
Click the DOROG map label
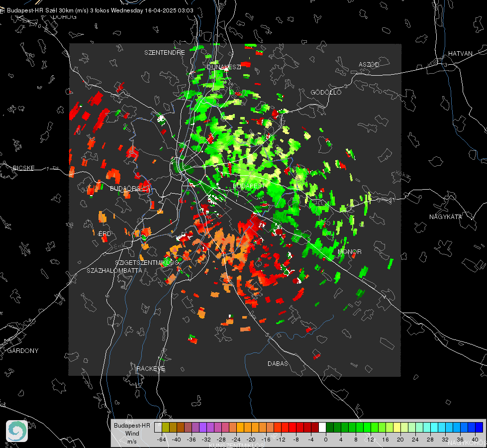[x=65, y=17]
